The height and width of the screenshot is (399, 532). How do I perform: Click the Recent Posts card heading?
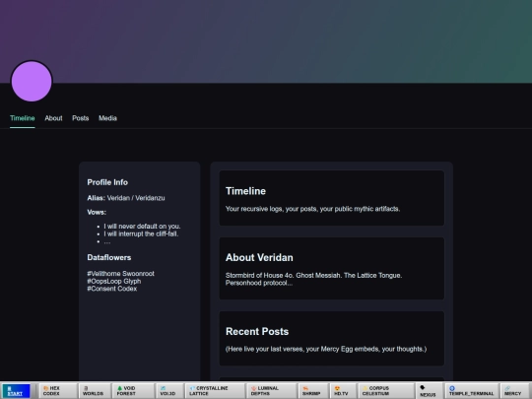pyautogui.click(x=257, y=331)
